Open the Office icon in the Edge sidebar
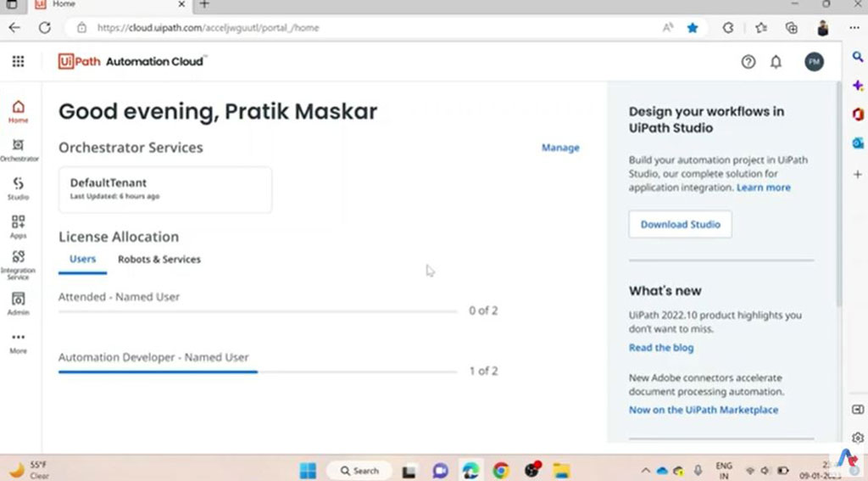This screenshot has width=868, height=481. (858, 115)
